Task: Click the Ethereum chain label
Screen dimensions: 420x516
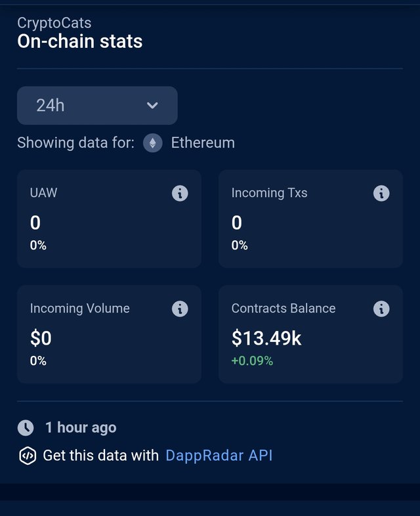Action: tap(203, 143)
